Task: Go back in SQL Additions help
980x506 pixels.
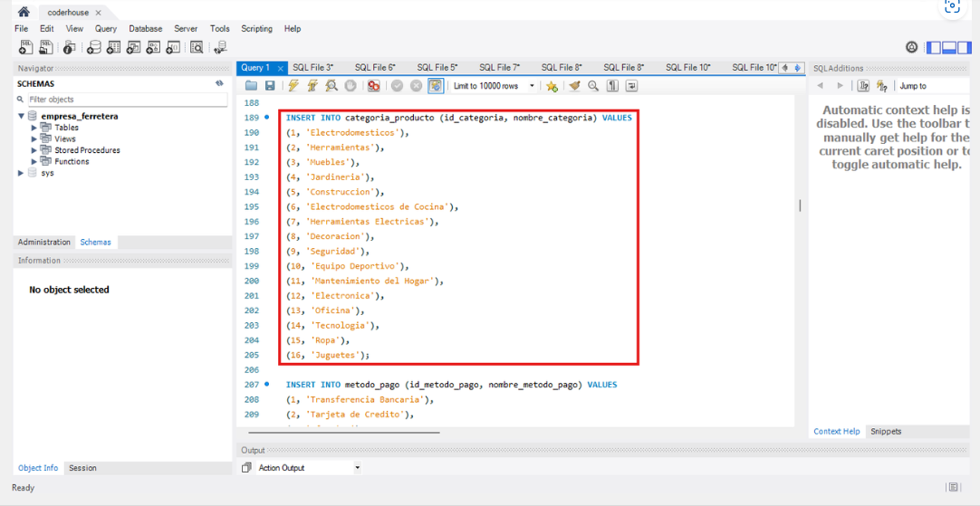Action: (820, 86)
